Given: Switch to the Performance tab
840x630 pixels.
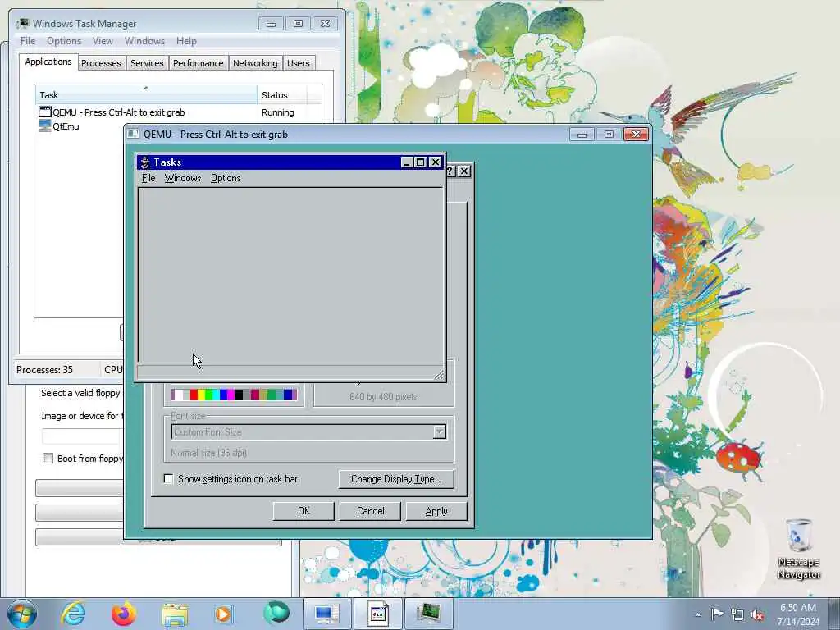Looking at the screenshot, I should click(x=198, y=63).
